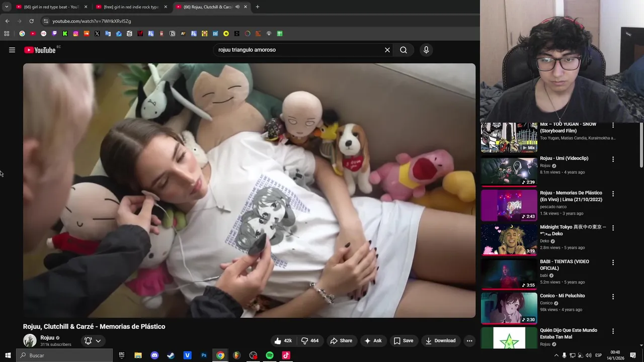Share the Memorias de Plástico video

tap(341, 340)
